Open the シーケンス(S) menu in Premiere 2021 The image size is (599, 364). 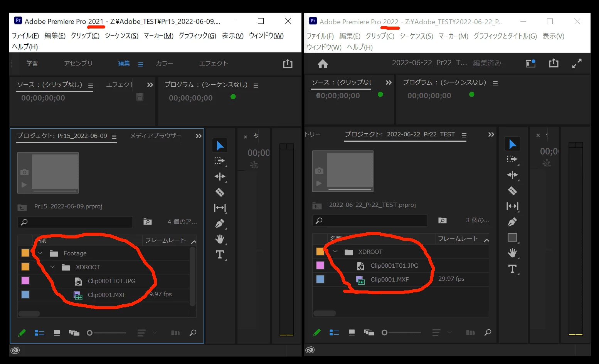pos(121,35)
